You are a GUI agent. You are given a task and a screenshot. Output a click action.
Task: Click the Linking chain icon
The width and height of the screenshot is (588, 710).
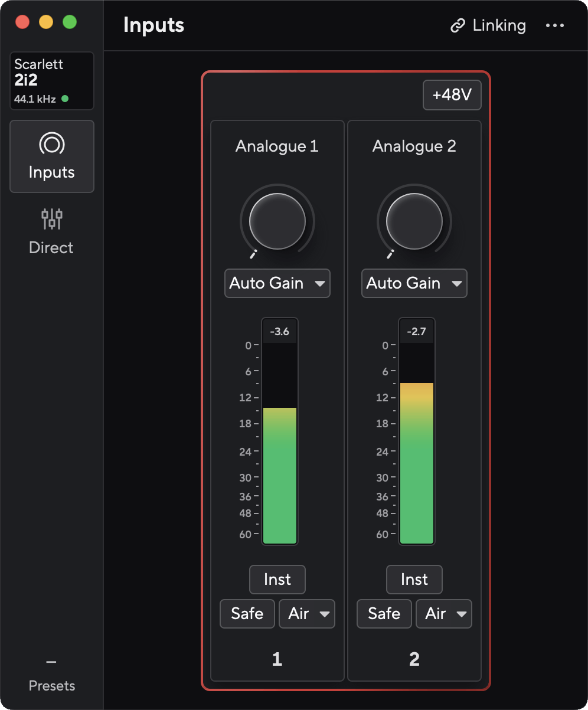pyautogui.click(x=458, y=26)
